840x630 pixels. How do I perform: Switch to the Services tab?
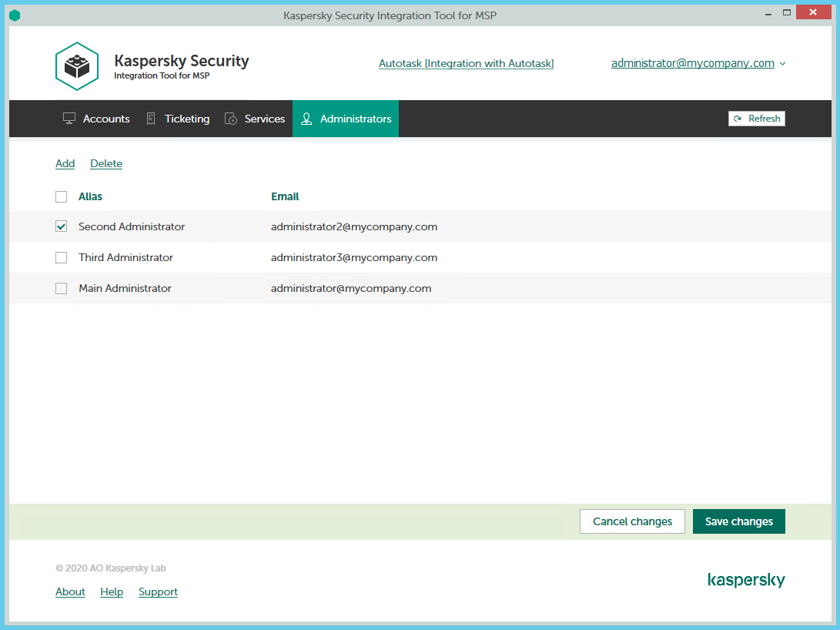click(x=264, y=119)
